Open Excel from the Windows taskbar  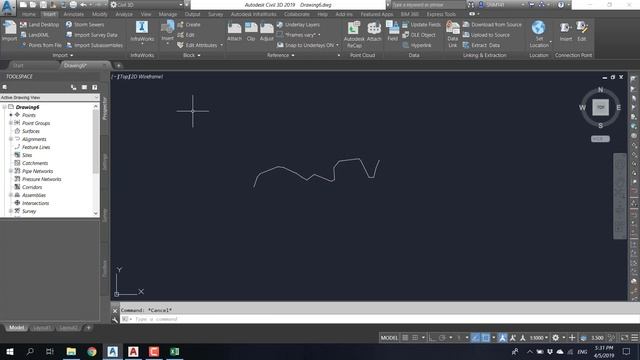(x=174, y=351)
